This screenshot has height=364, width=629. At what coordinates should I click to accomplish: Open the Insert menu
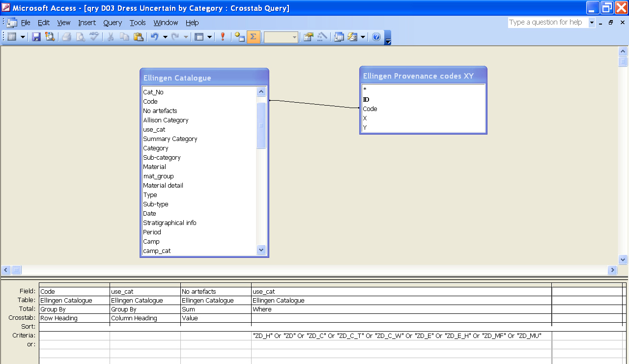point(87,23)
